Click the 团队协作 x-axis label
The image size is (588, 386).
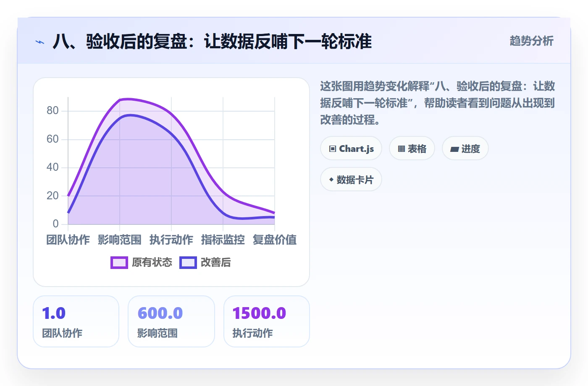[x=68, y=240]
